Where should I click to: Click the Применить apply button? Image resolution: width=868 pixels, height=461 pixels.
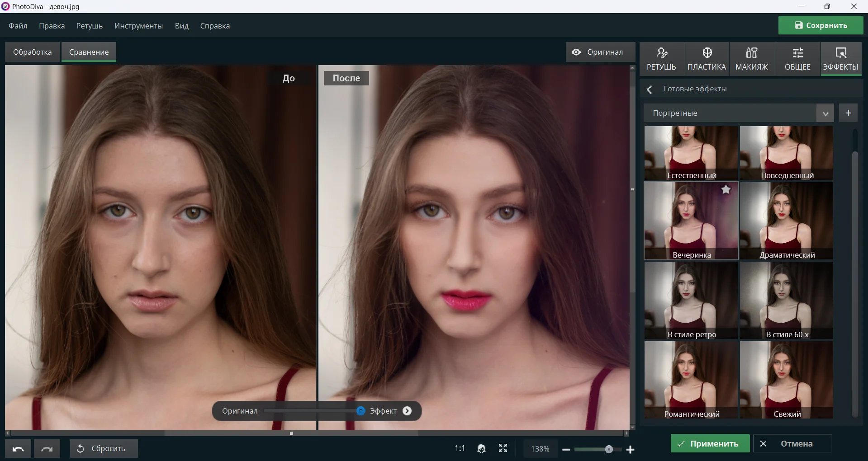click(x=710, y=443)
